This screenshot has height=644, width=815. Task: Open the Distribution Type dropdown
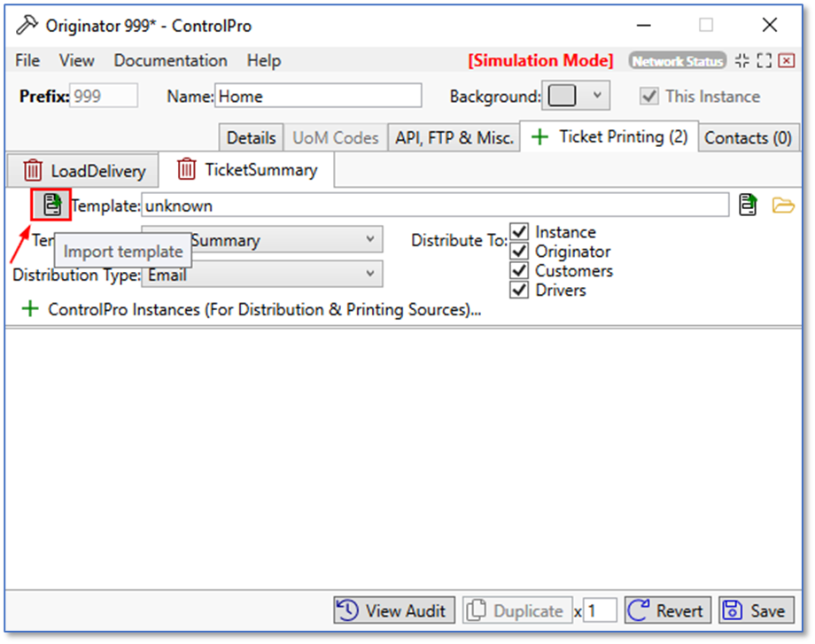tap(369, 275)
